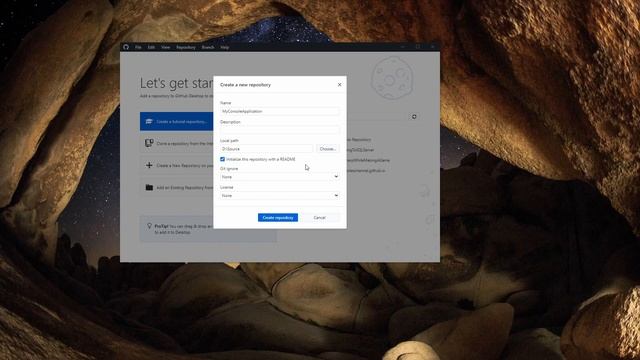This screenshot has height=360, width=640.
Task: Click the Description input field
Action: (x=280, y=130)
